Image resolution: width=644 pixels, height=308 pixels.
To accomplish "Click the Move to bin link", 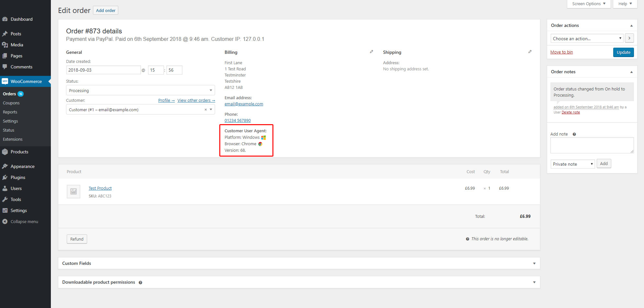I will click(x=561, y=52).
